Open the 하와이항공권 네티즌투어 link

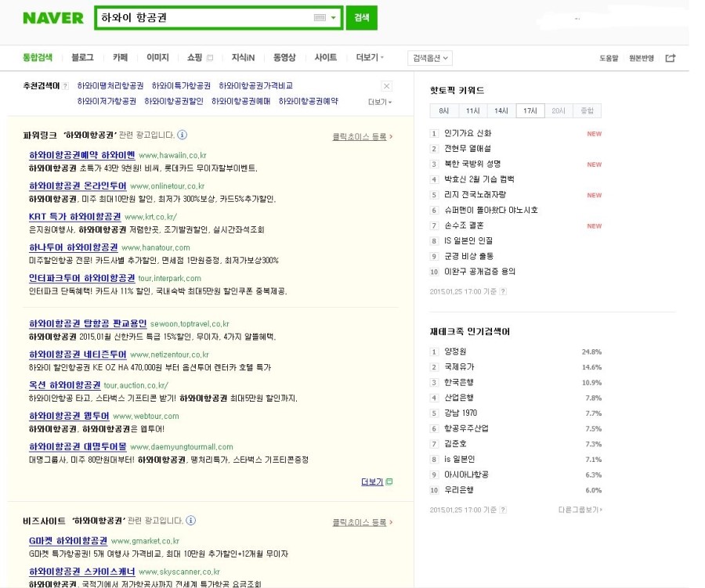78,354
